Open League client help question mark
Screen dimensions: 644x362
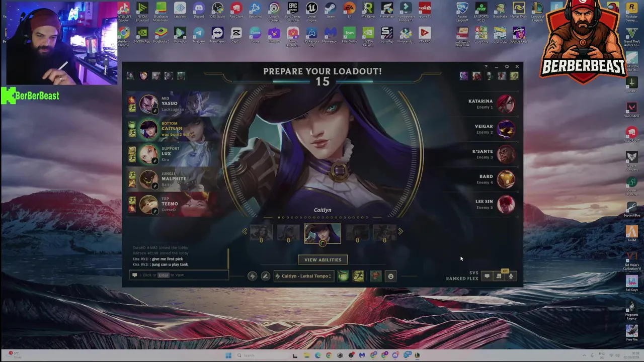[x=486, y=66]
